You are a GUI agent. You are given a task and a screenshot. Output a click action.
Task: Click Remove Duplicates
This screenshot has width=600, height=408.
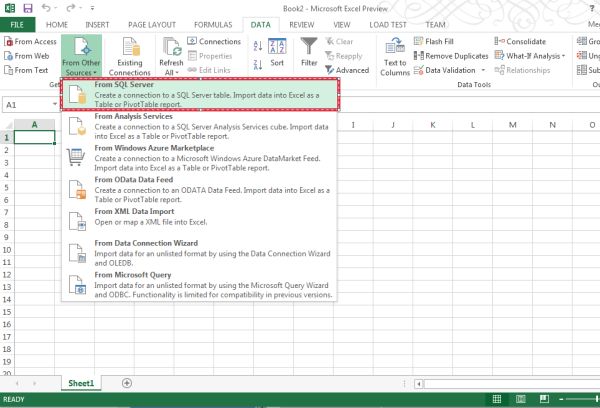click(451, 56)
